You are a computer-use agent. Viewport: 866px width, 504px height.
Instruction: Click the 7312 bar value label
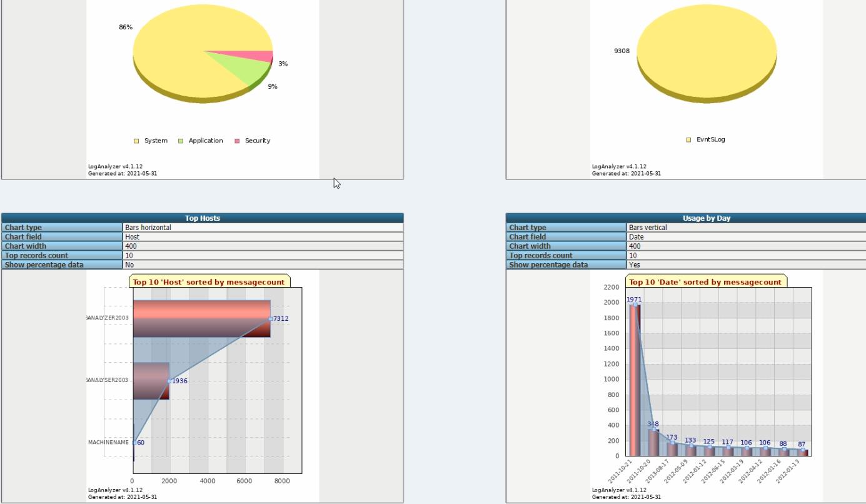pyautogui.click(x=281, y=319)
